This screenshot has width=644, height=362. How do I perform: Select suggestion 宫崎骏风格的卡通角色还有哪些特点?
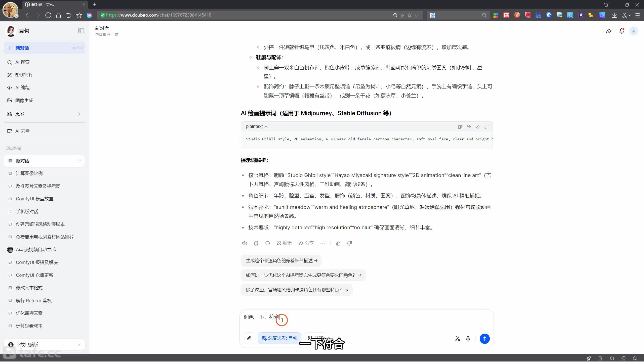point(297,290)
